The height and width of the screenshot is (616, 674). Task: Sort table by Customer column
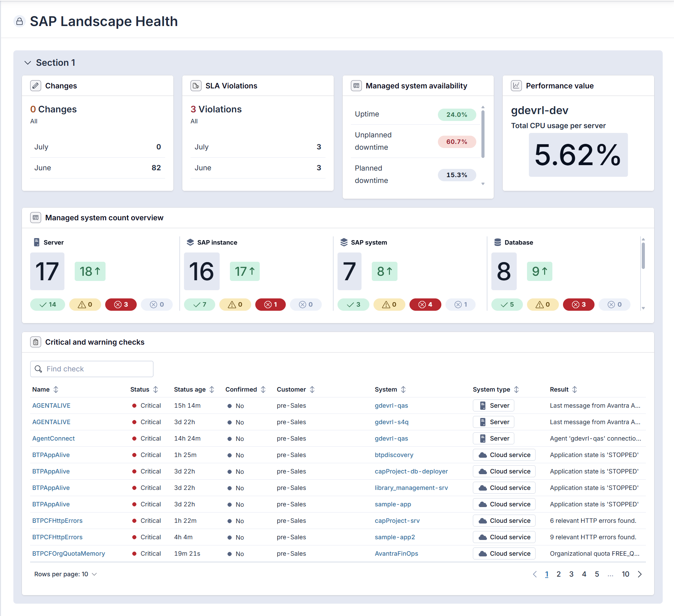[312, 390]
